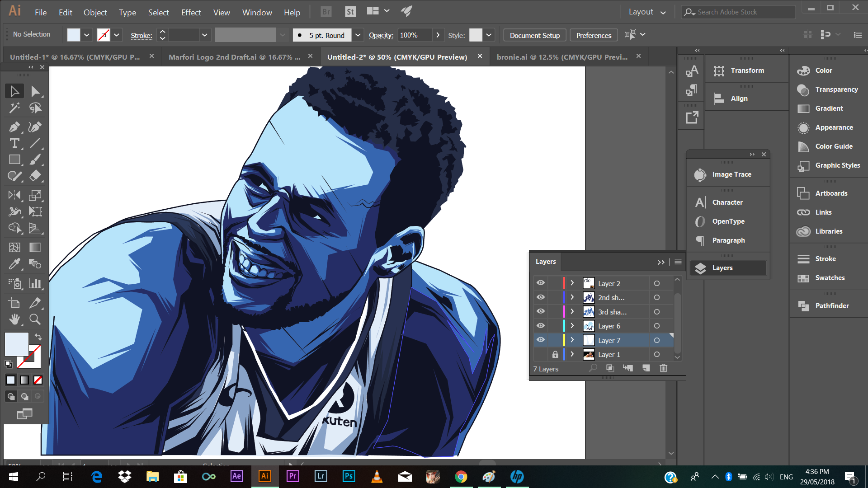Select the Zoom tool
868x488 pixels.
pyautogui.click(x=35, y=319)
